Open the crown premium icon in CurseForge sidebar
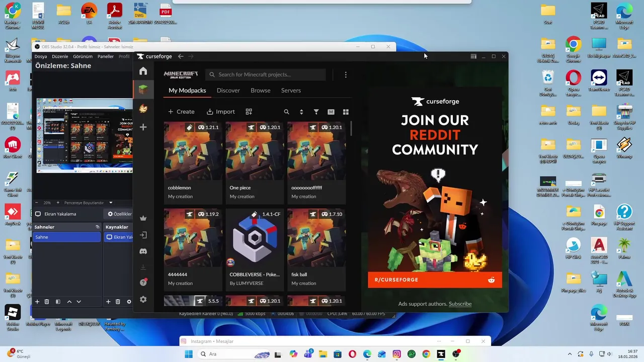The width and height of the screenshot is (644, 362). coord(143,218)
